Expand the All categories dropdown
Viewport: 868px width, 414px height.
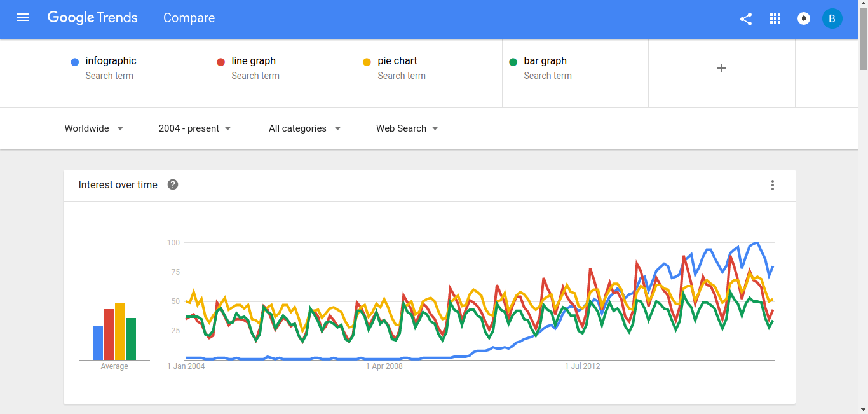[x=304, y=128]
